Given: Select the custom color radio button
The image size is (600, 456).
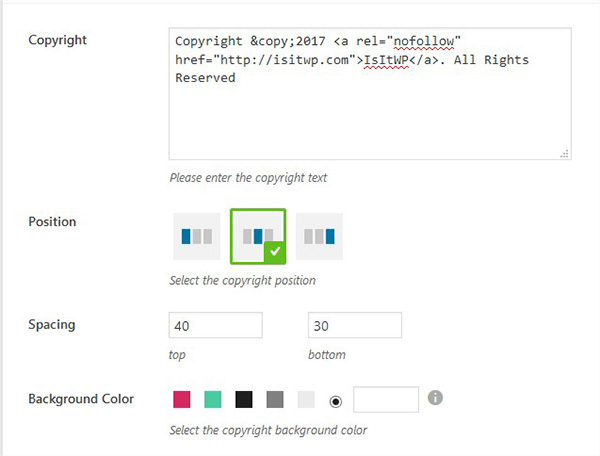Looking at the screenshot, I should pyautogui.click(x=336, y=401).
